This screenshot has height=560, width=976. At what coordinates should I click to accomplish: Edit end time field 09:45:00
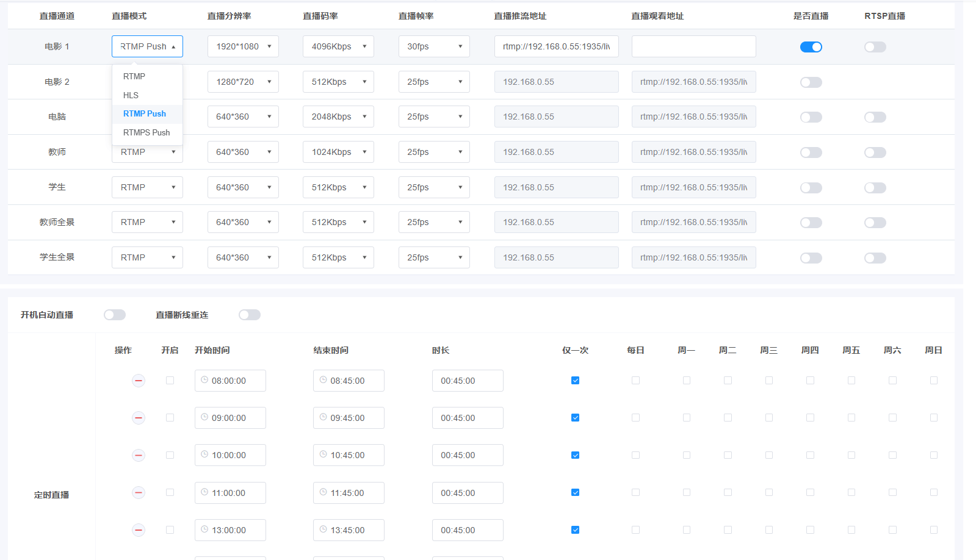tap(349, 418)
